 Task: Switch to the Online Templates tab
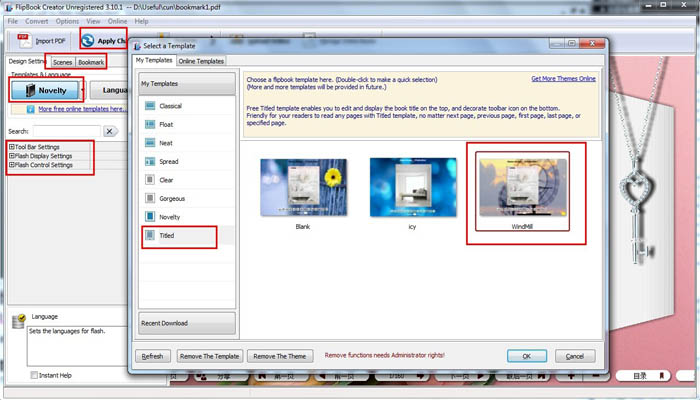pyautogui.click(x=201, y=61)
